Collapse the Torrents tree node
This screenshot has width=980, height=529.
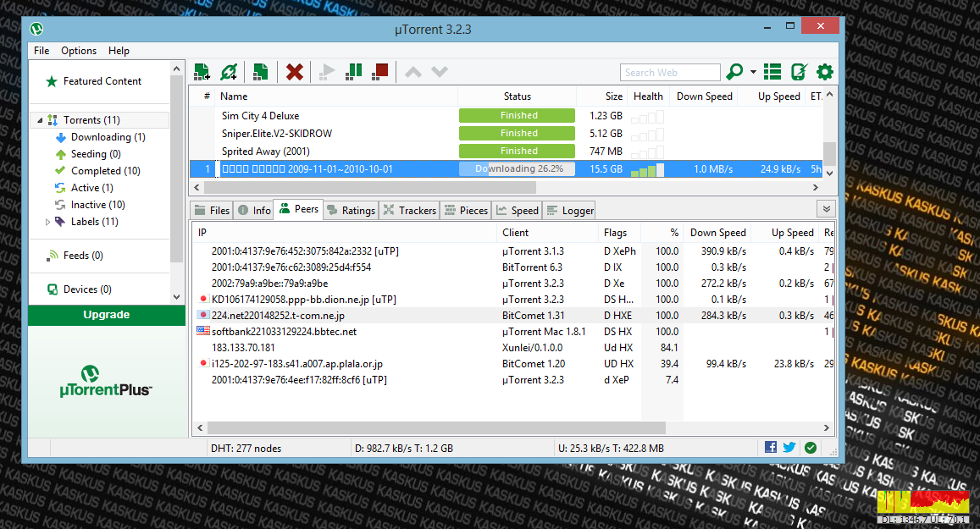pos(39,120)
